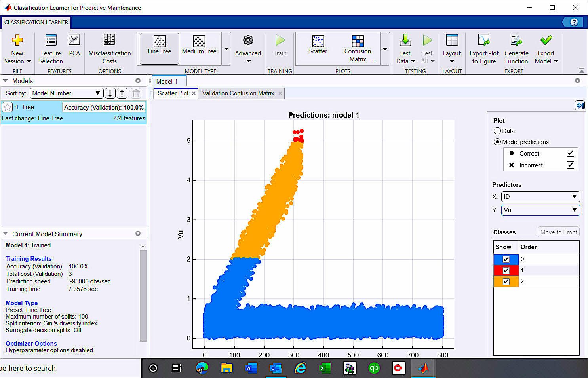Screen dimensions: 588x378
Task: Collapse the toolstrip
Action: [582, 70]
